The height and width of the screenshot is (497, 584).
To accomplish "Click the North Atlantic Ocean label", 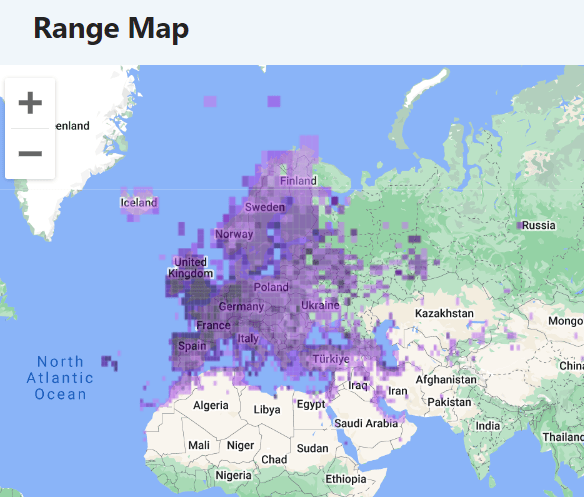I will pos(60,378).
